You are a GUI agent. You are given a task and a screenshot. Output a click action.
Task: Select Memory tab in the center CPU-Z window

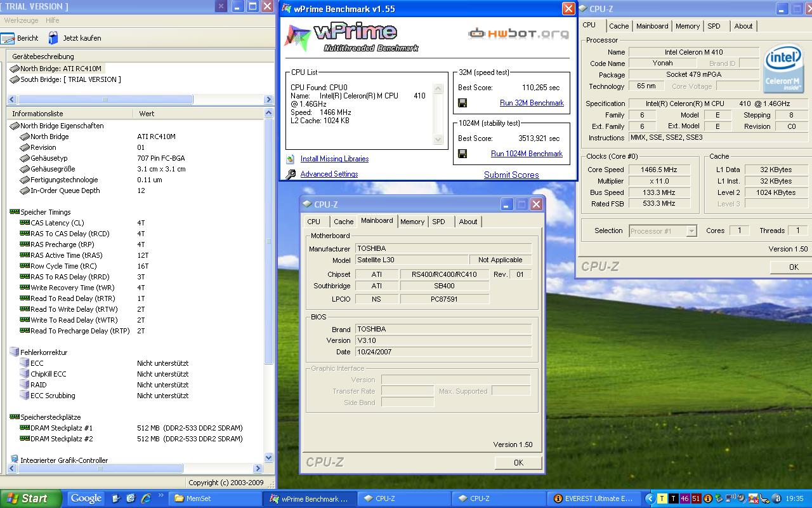(x=412, y=222)
